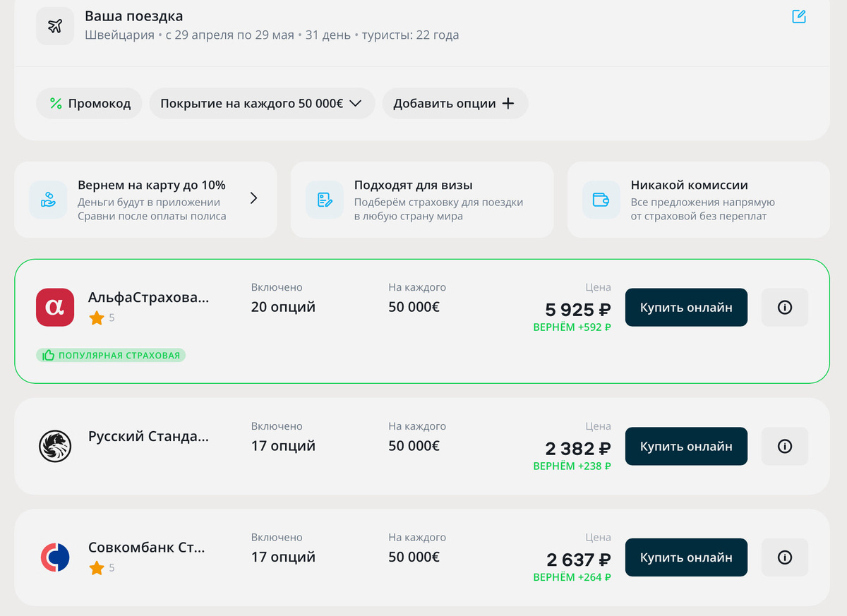Click the АльфаСтрахование star rating

pyautogui.click(x=97, y=318)
